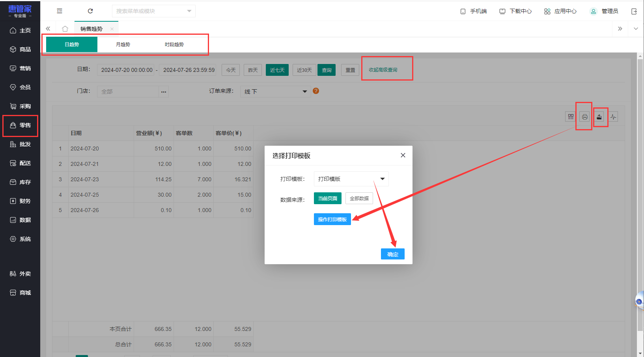Click the refresh page icon
Viewport: 644px width, 357px height.
pyautogui.click(x=90, y=11)
